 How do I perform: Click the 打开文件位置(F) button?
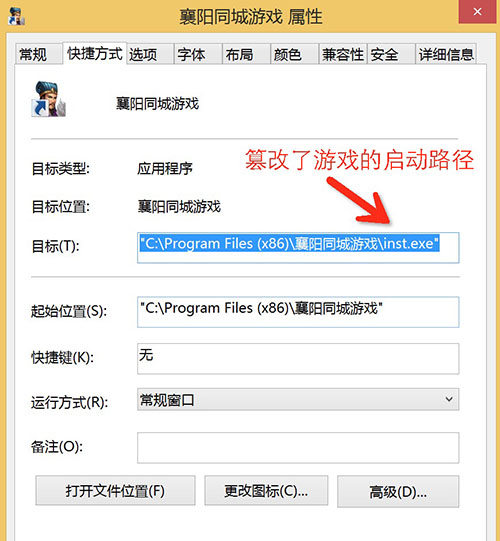(115, 491)
